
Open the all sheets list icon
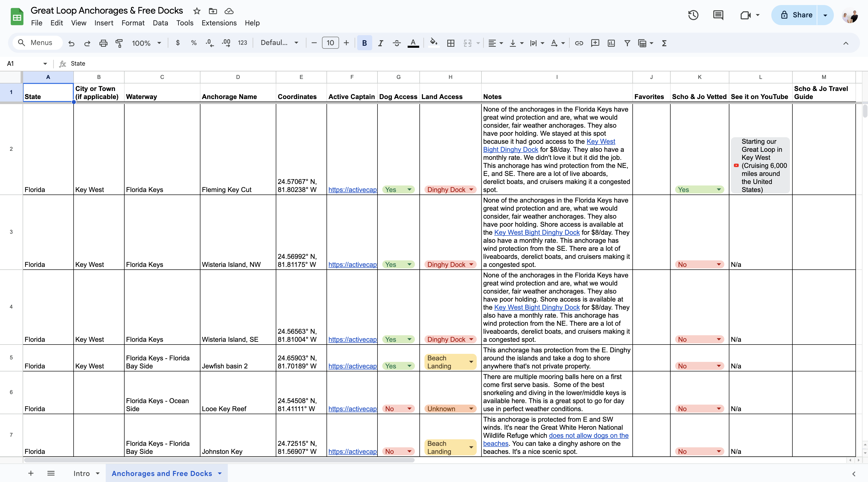[x=51, y=473]
